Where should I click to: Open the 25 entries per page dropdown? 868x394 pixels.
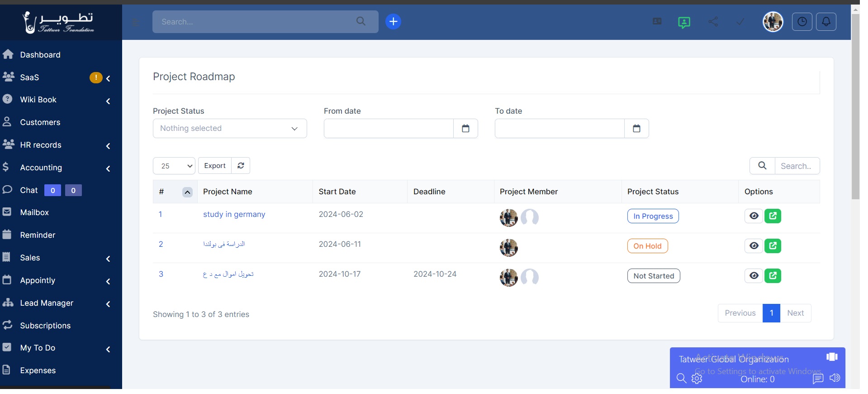(174, 166)
